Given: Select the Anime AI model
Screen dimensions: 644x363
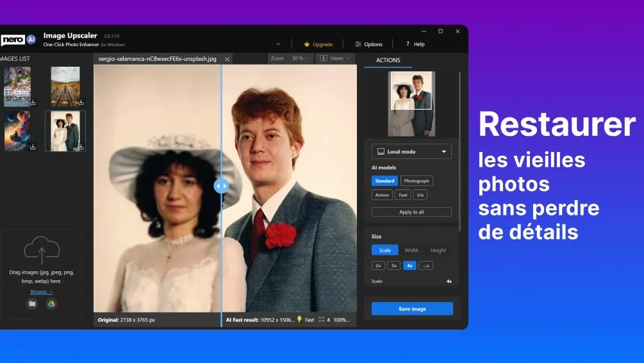Looking at the screenshot, I should 382,195.
